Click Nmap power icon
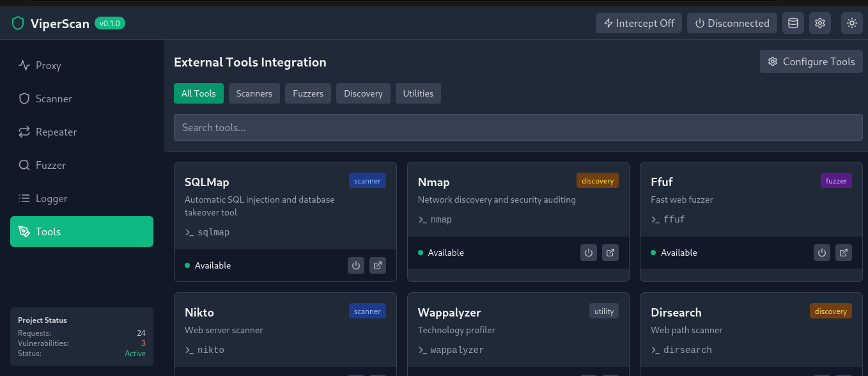This screenshot has height=376, width=868. tap(589, 253)
